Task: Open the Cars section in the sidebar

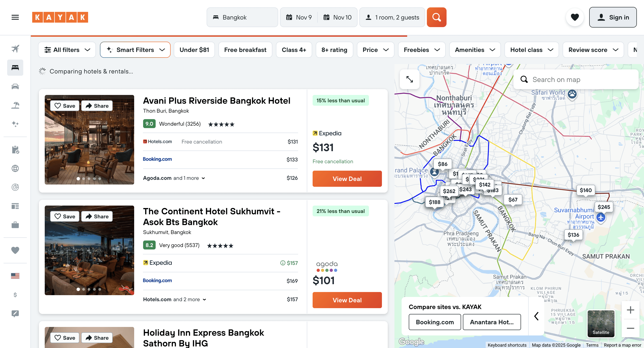Action: [x=15, y=86]
